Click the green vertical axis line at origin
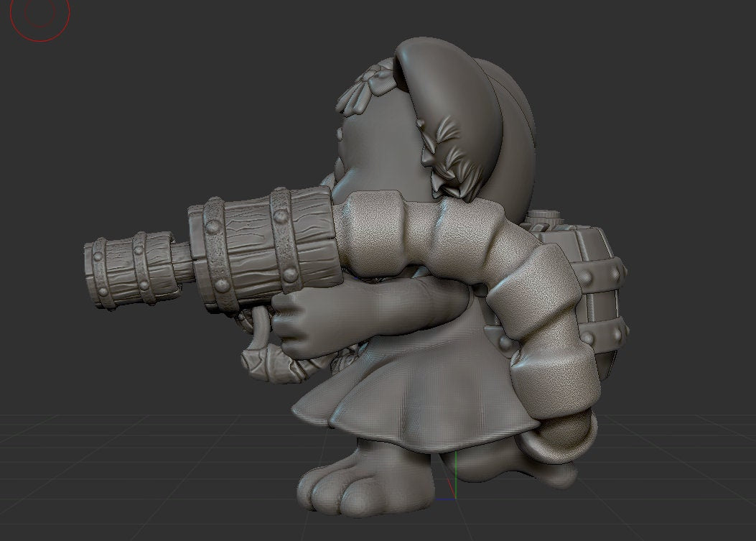The image size is (756, 541). tap(456, 474)
